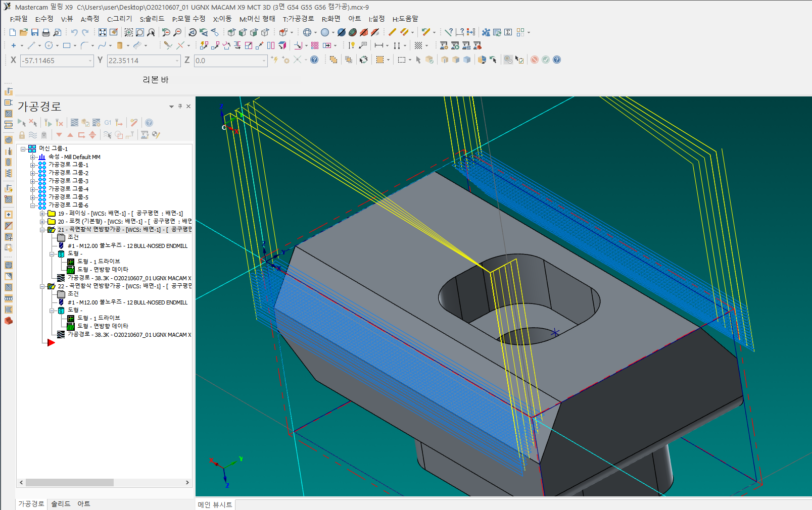Viewport: 812px width, 510px height.
Task: Click the High feed wand icon
Action: tap(133, 123)
